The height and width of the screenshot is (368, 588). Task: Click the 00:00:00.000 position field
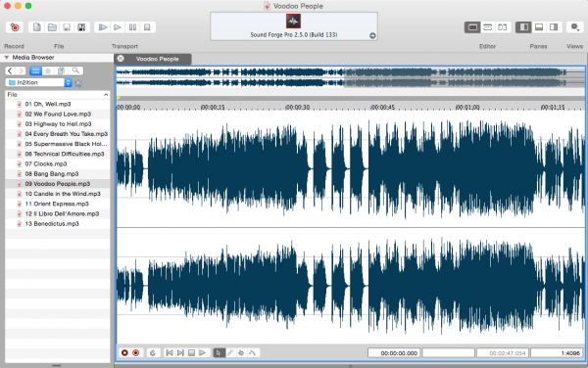click(394, 353)
